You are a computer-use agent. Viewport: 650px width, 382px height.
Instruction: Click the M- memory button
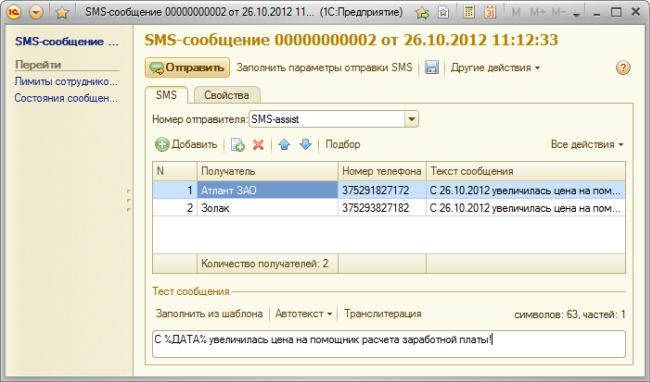coord(558,13)
